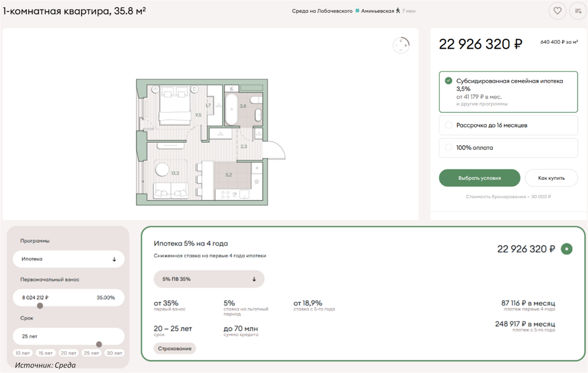Click arrow in 5% ПВ 35% selector
The image size is (588, 373).
(x=254, y=279)
